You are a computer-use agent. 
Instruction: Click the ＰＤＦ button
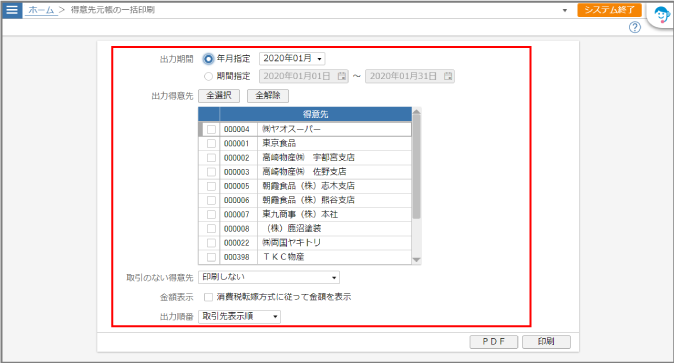(493, 341)
